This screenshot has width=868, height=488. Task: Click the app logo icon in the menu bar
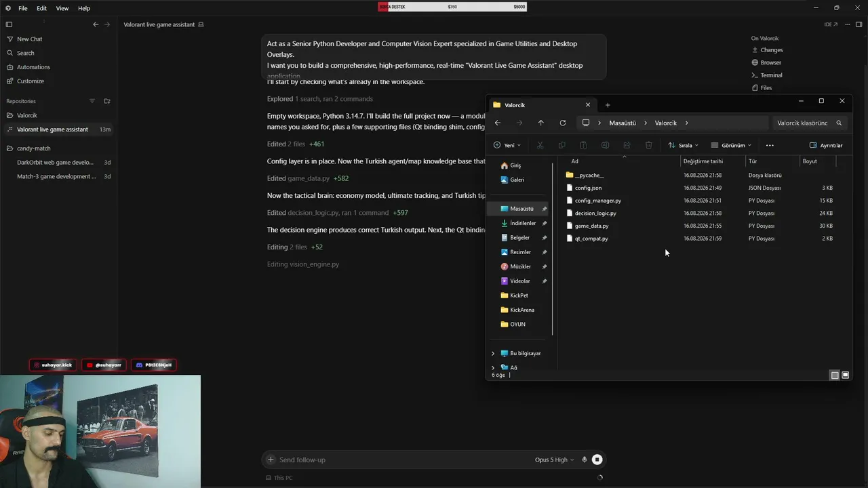tap(8, 8)
